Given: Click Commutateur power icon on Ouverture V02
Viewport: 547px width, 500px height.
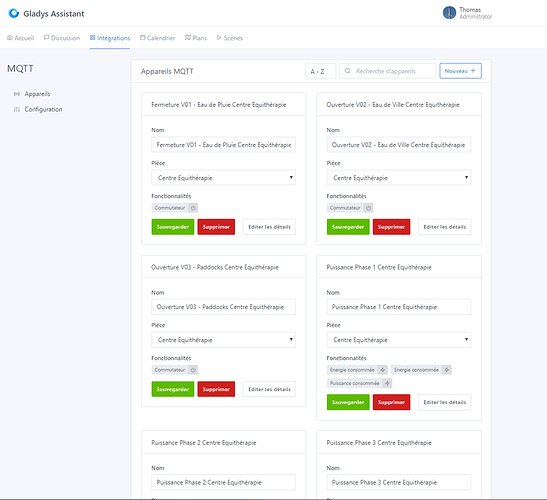Looking at the screenshot, I should click(x=368, y=208).
